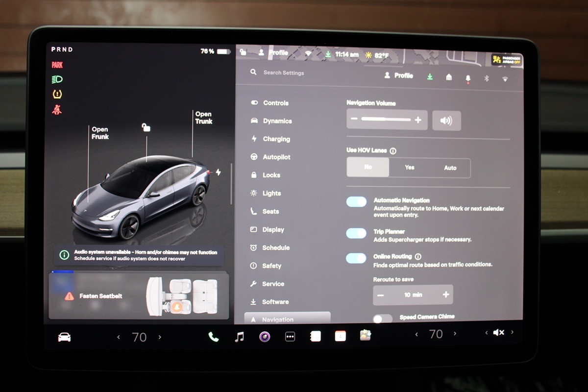Tap the unlock padlock above the car

[x=146, y=127]
